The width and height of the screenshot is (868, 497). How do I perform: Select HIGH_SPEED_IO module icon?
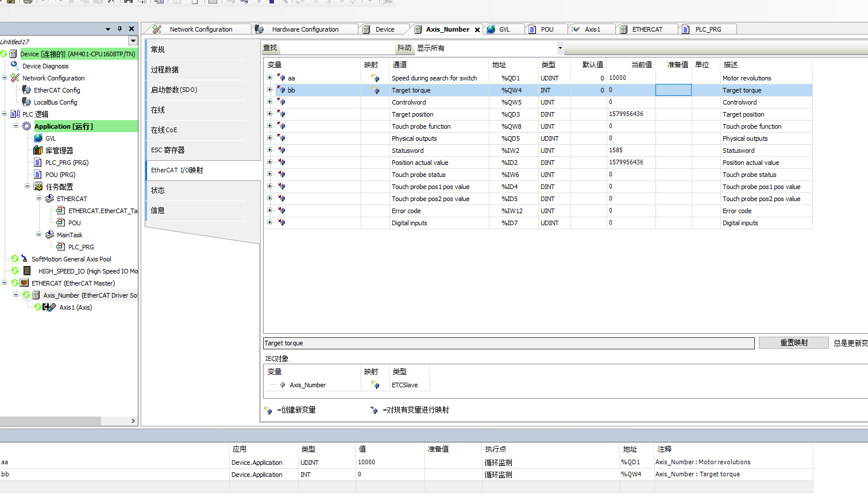tap(26, 271)
